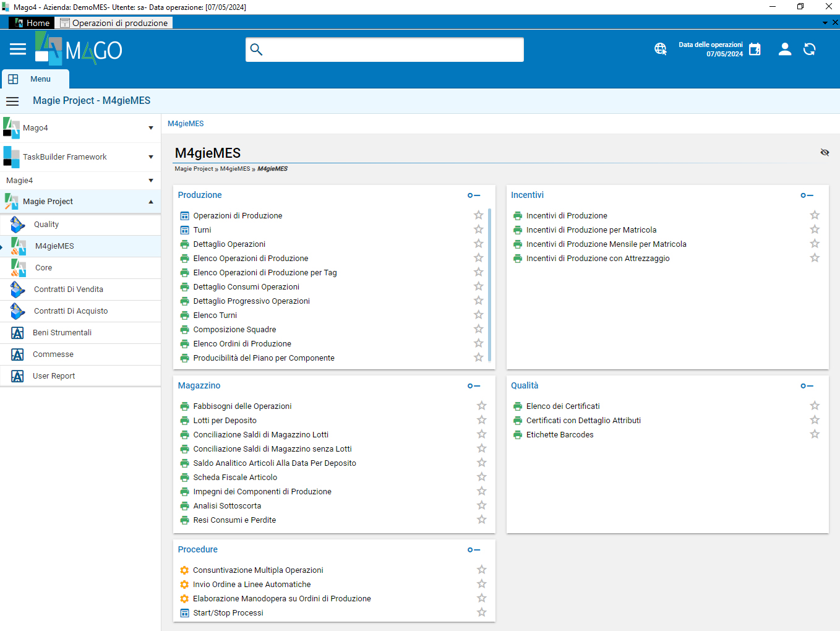Collapse the Magazzino panel
The width and height of the screenshot is (840, 631).
[474, 386]
